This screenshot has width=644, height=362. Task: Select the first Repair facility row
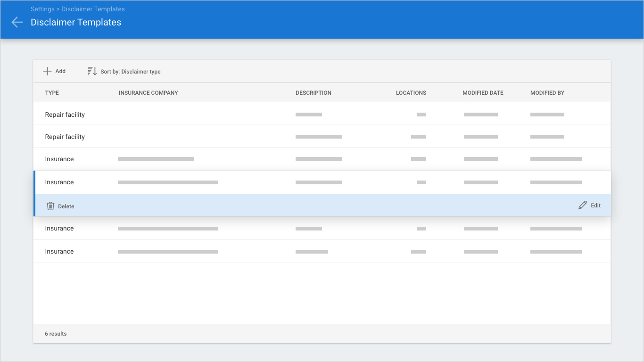(65, 115)
